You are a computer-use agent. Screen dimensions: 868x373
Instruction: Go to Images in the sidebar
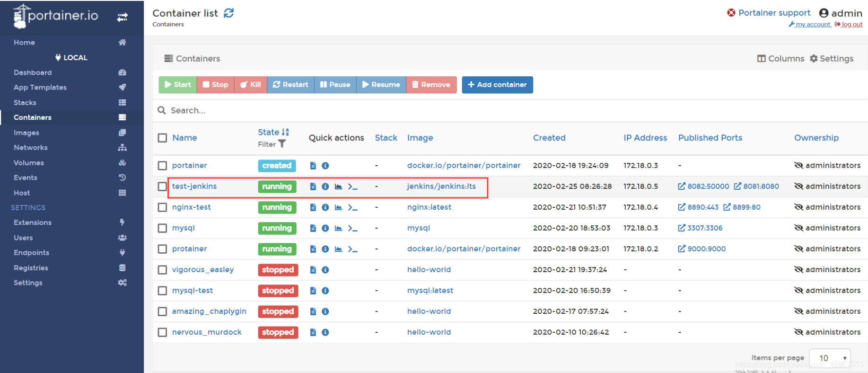26,133
